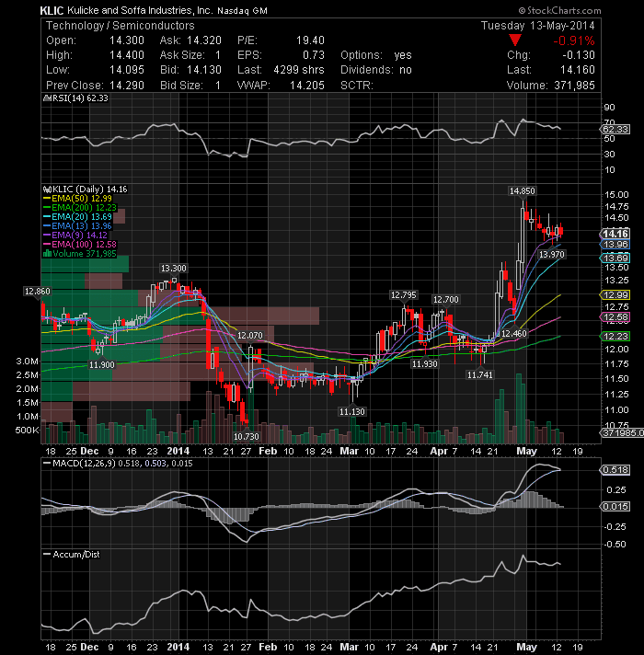Click the Tuesday 13-May-2014 date
The width and height of the screenshot is (644, 655).
[538, 26]
